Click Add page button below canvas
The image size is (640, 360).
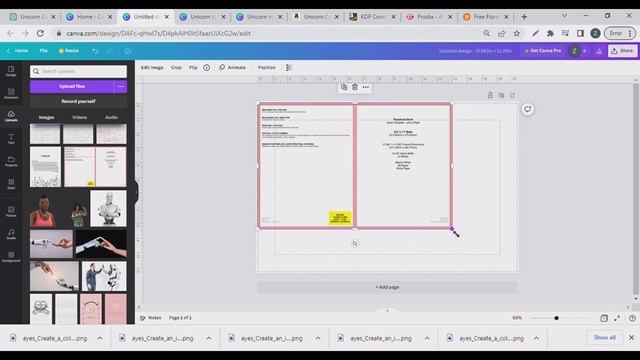387,287
